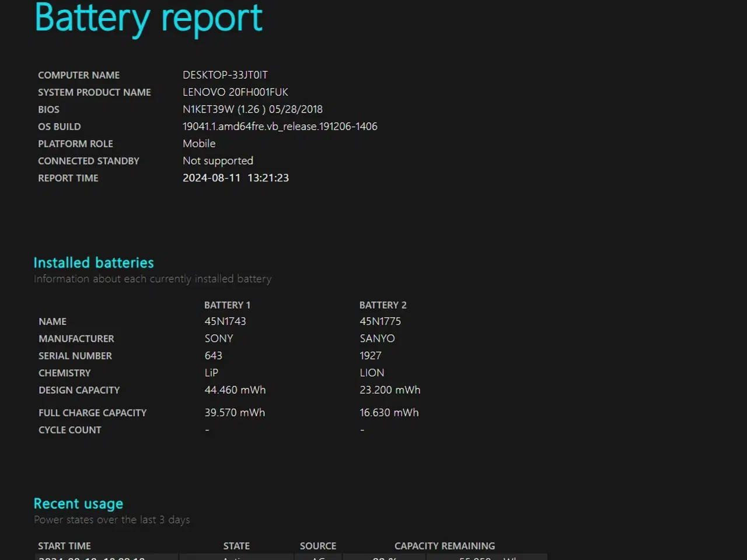Click the SYSTEM PRODUCT NAME label

pyautogui.click(x=95, y=92)
